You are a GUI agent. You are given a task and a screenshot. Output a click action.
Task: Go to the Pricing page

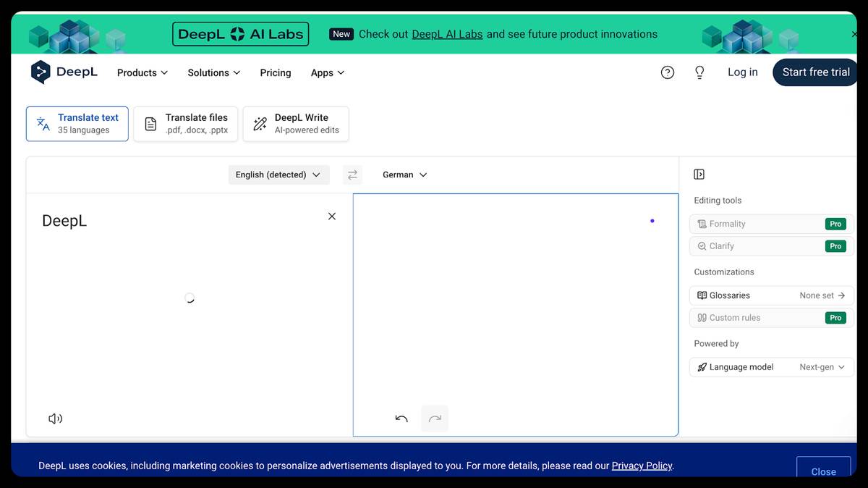(x=276, y=72)
